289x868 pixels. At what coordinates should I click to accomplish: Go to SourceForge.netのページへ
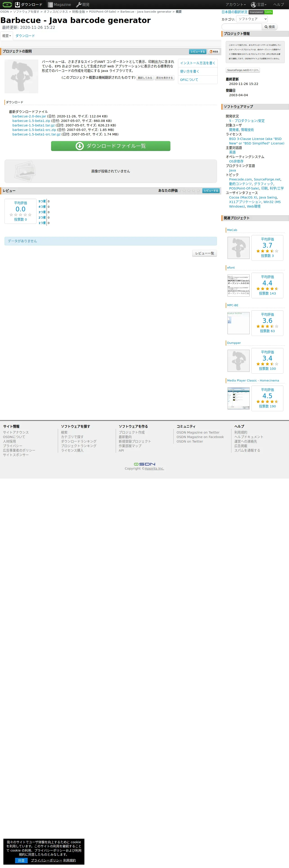click(243, 70)
